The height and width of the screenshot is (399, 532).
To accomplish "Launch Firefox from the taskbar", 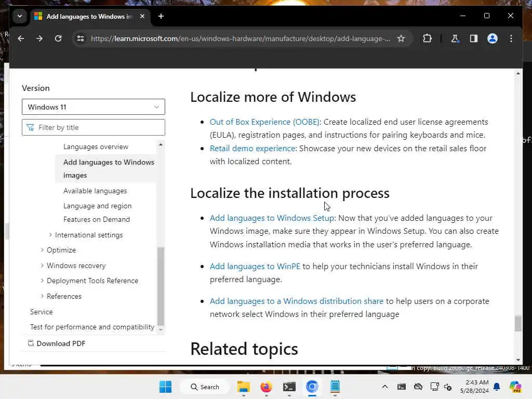I will (x=266, y=387).
